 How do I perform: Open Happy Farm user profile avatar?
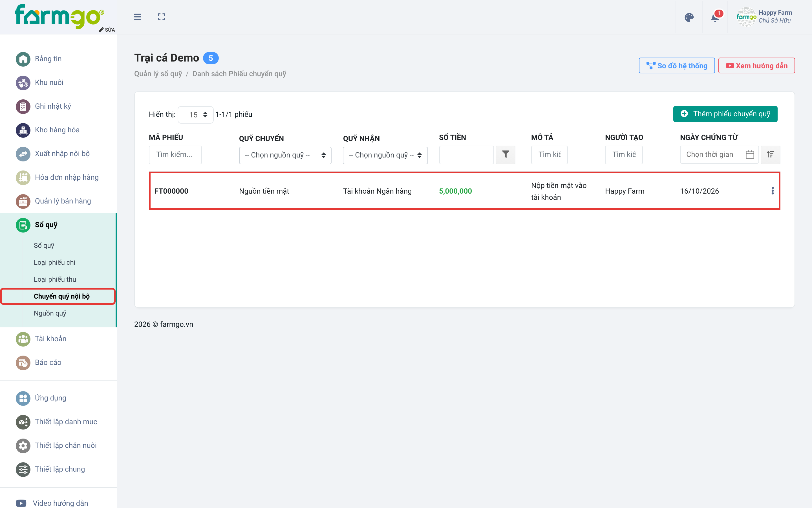(x=746, y=17)
